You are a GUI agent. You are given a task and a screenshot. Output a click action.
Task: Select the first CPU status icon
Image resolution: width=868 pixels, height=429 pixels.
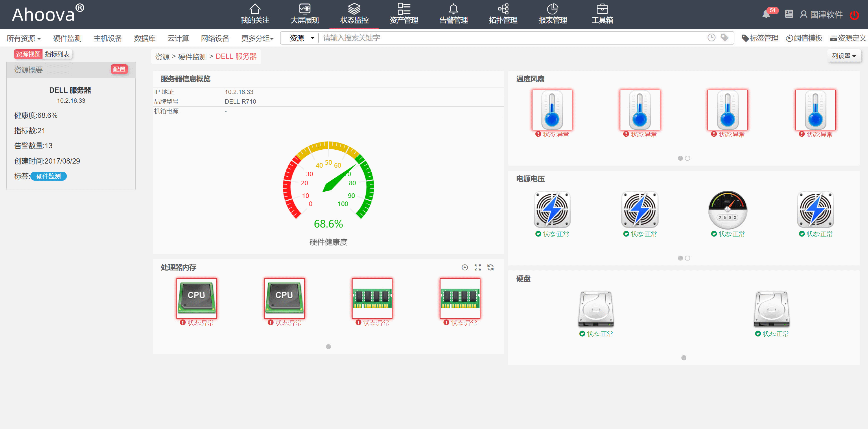[197, 298]
